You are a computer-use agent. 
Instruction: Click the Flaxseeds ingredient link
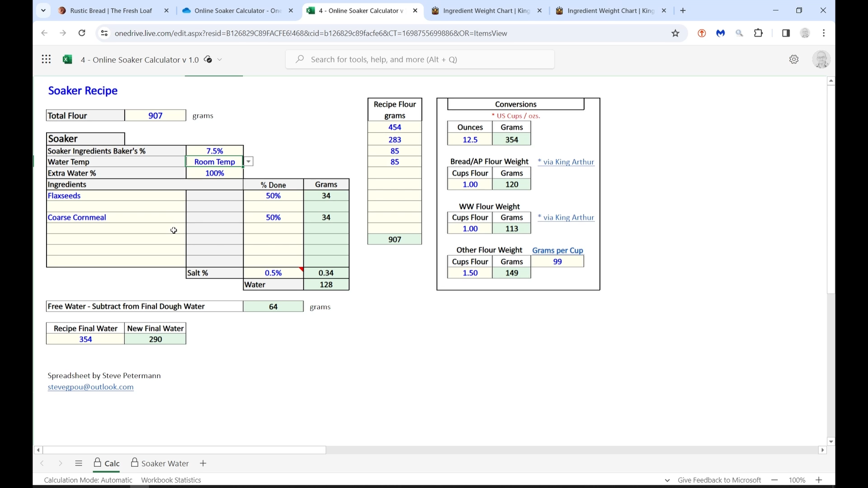point(64,196)
